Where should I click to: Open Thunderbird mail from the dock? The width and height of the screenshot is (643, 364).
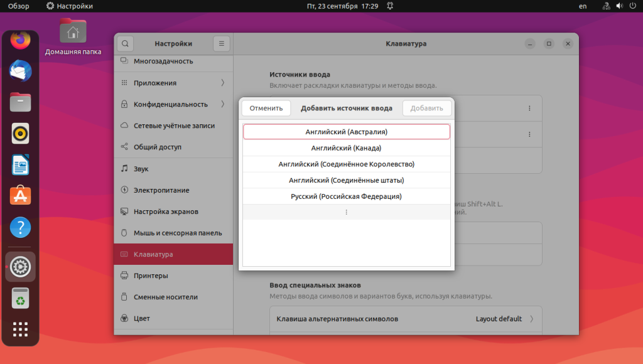20,70
